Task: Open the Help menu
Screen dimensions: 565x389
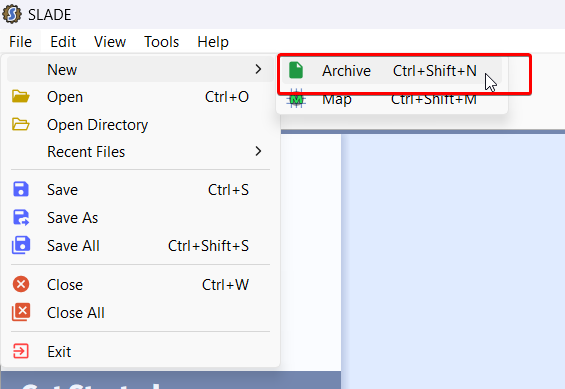Action: click(213, 42)
